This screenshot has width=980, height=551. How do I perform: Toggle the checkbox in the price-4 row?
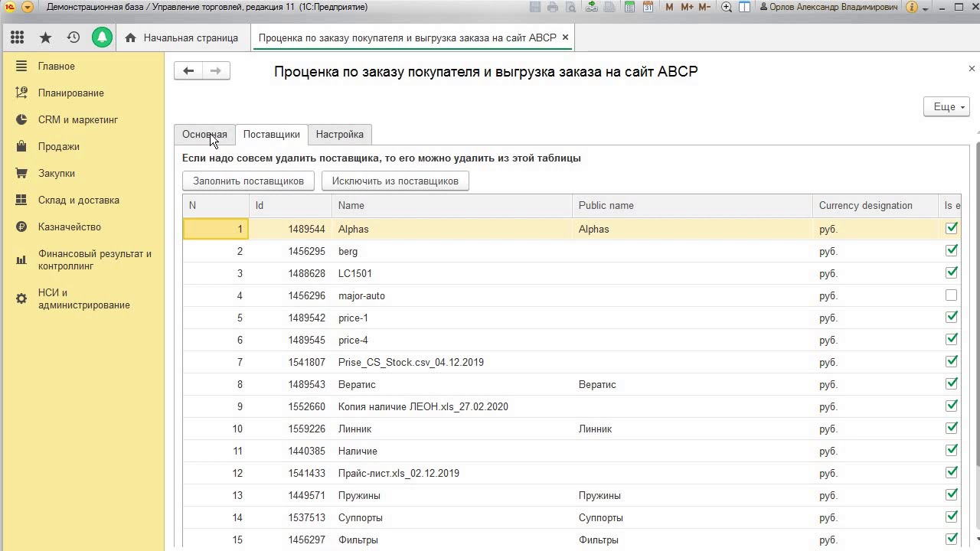pos(952,339)
